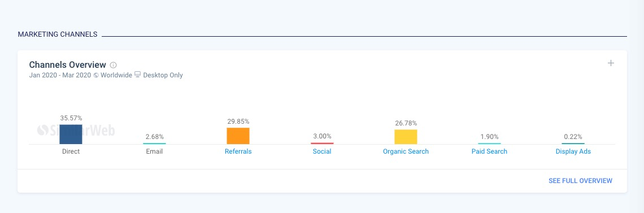Click the Email channel label

(154, 151)
